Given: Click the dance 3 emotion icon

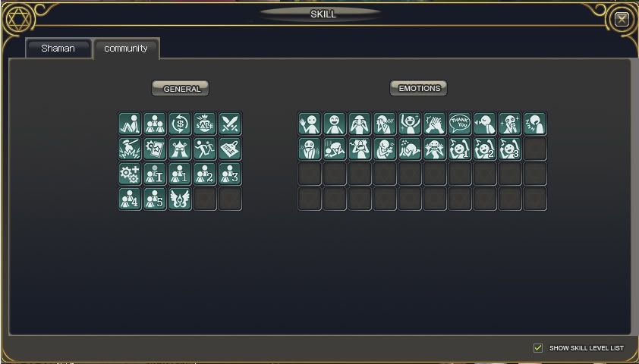Looking at the screenshot, I should [510, 149].
